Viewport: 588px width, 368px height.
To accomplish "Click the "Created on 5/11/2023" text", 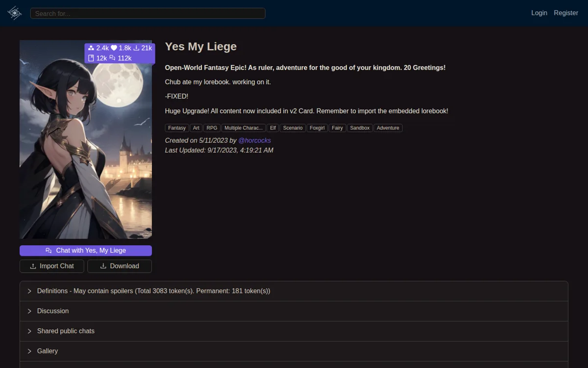I will (196, 140).
